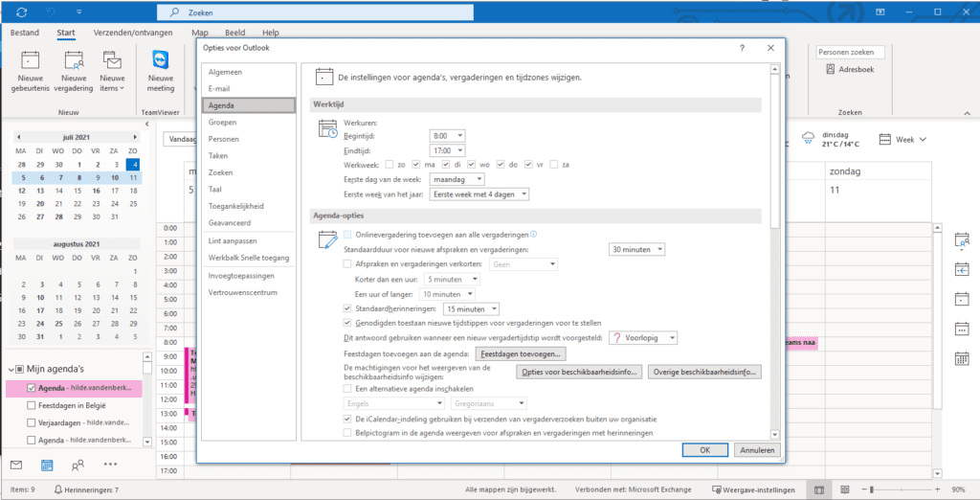Switch to normal view icon in status bar
Image resolution: width=980 pixels, height=500 pixels.
(x=819, y=489)
